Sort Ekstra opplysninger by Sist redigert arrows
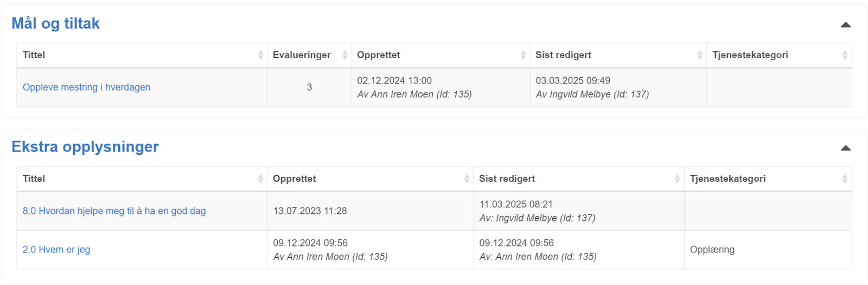 (x=677, y=179)
